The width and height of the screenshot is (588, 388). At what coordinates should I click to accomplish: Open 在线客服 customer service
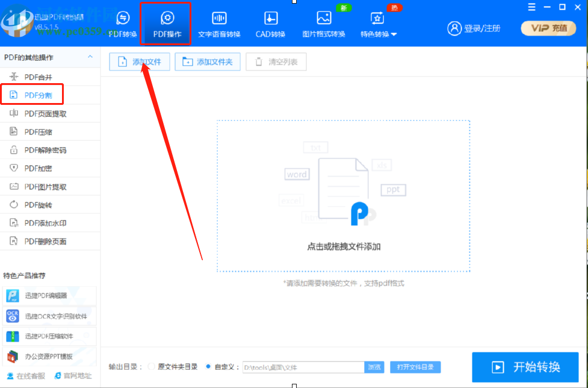(28, 375)
